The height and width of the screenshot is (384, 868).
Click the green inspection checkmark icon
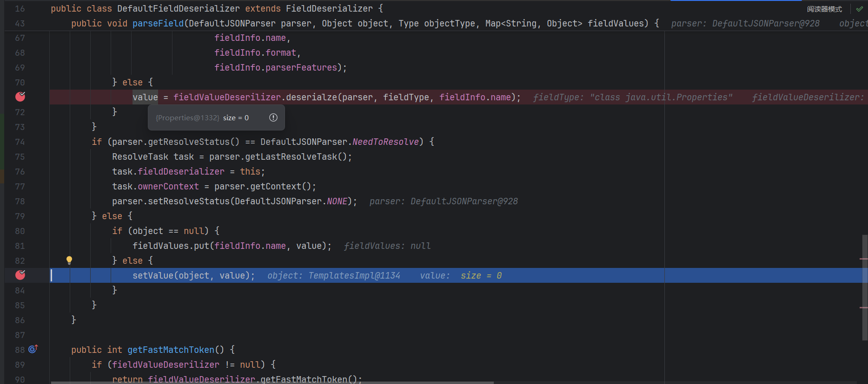tap(860, 9)
